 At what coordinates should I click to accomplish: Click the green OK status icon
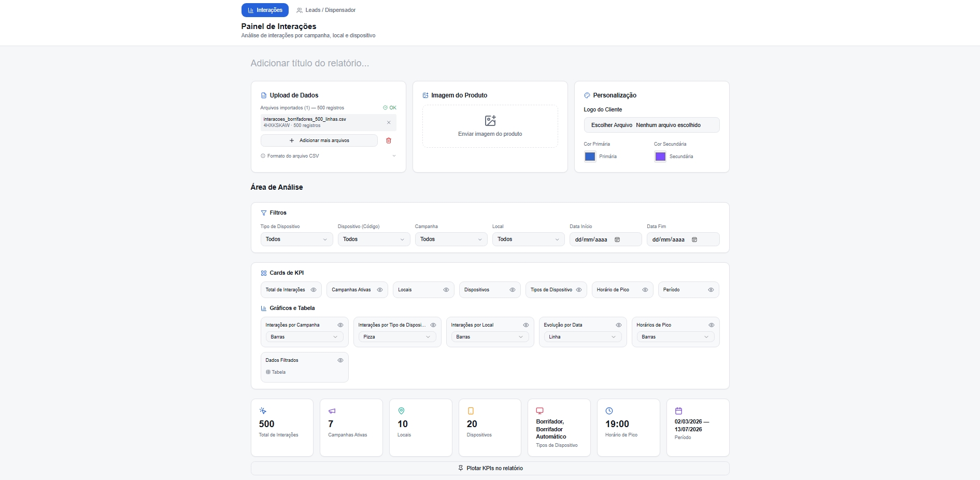(x=385, y=108)
